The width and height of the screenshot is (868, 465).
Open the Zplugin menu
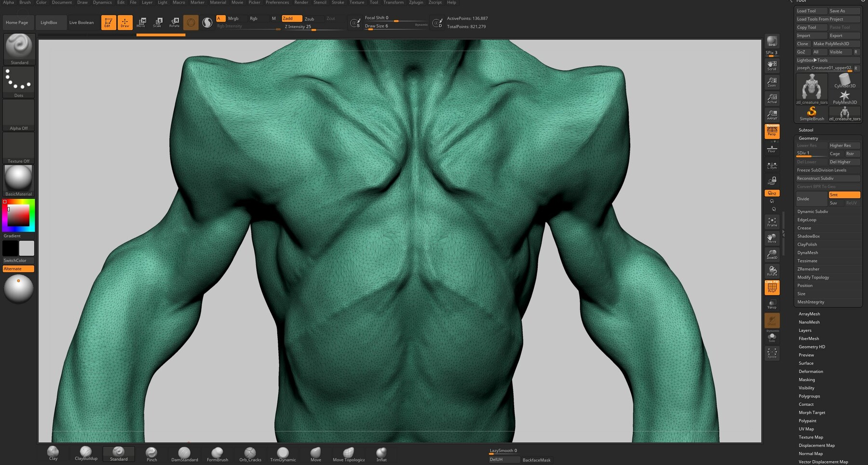click(x=415, y=2)
